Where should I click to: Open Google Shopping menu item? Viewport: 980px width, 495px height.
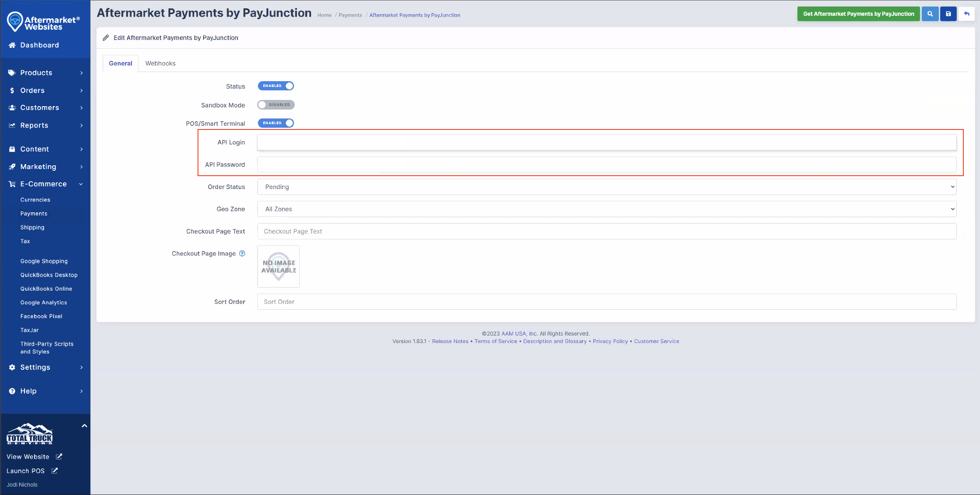(x=44, y=261)
